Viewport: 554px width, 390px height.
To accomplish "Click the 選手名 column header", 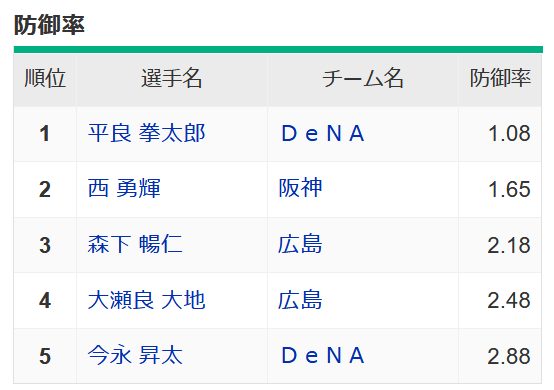I will point(172,79).
